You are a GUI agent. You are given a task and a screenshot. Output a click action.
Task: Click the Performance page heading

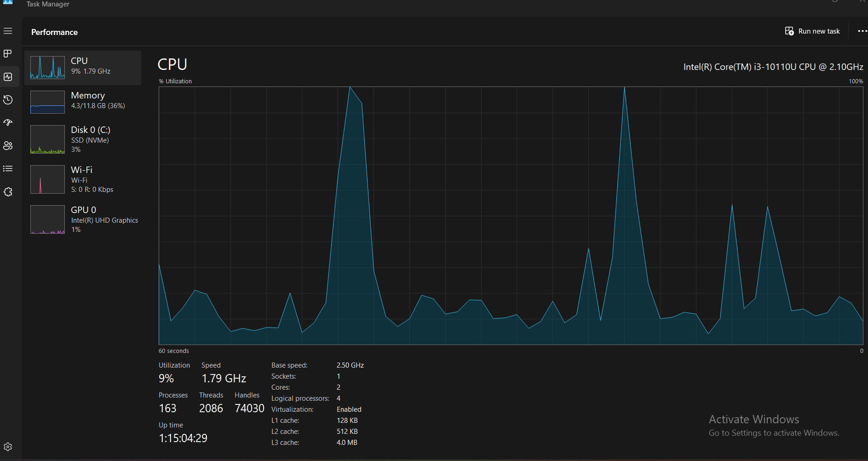click(54, 32)
